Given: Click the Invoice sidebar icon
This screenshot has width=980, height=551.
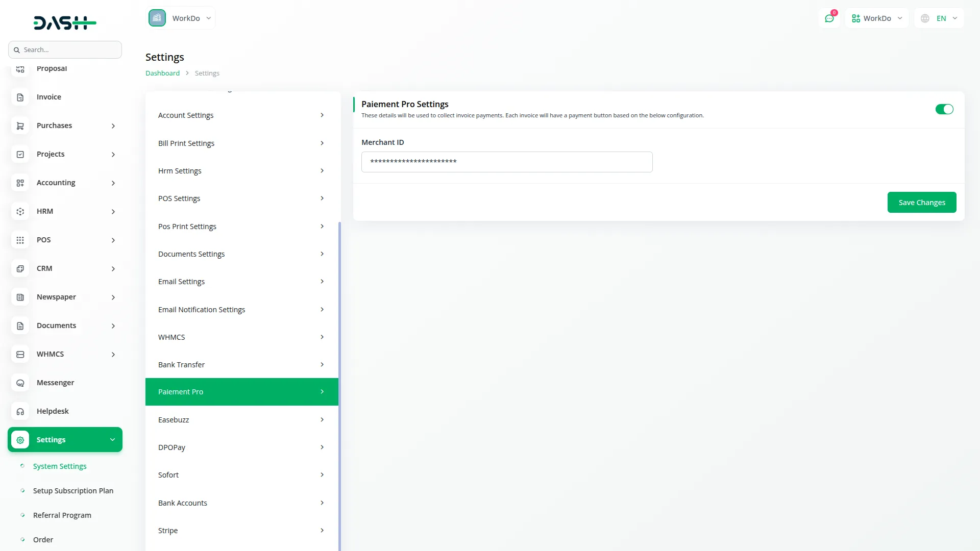Looking at the screenshot, I should (20, 97).
